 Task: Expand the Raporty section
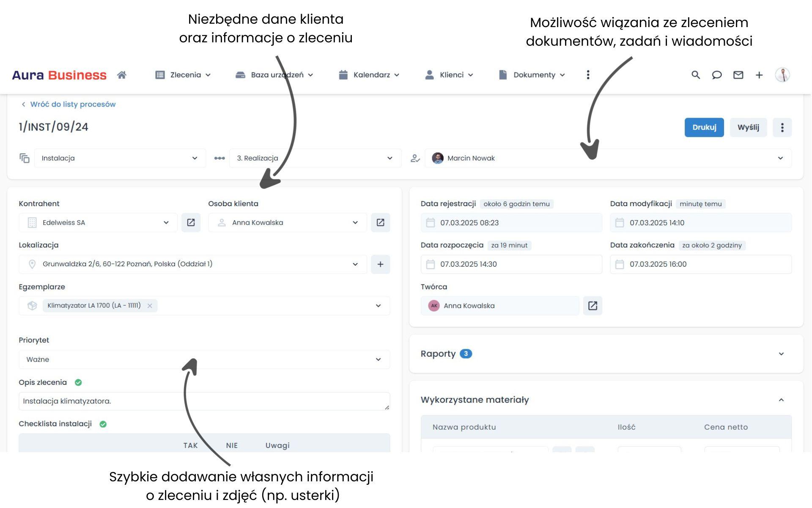[x=781, y=354]
